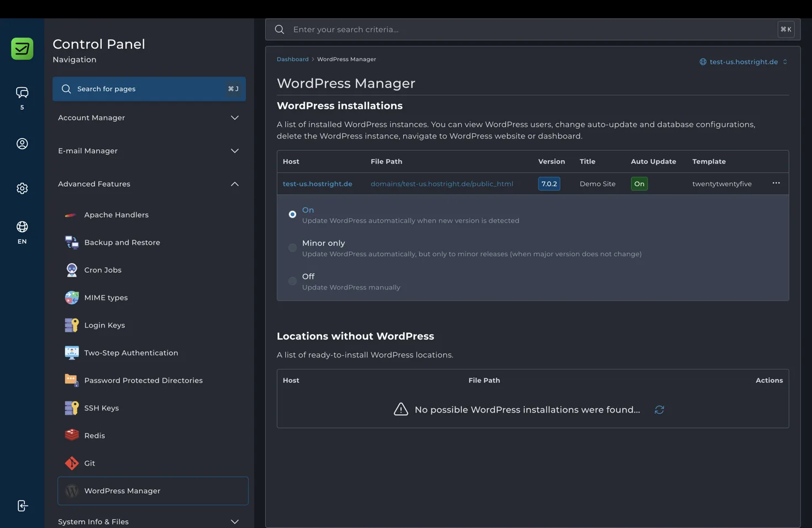Click the Backup and Restore icon

tap(71, 242)
